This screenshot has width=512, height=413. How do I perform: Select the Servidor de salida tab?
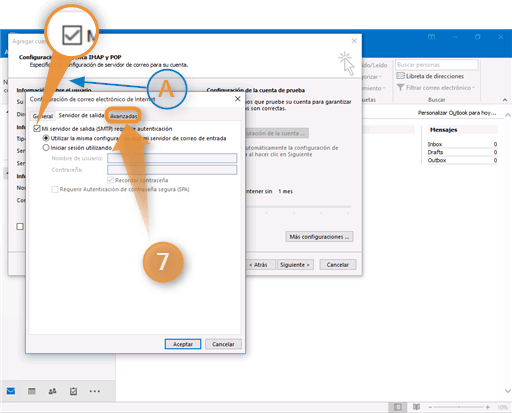81,115
